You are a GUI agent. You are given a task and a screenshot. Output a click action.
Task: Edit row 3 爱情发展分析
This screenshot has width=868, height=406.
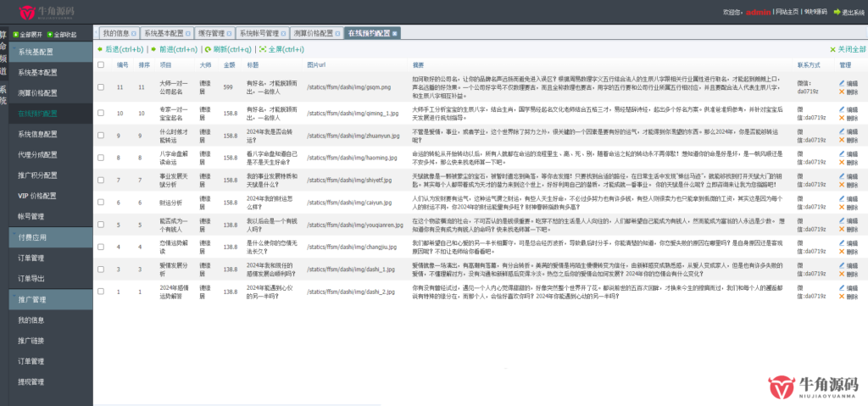click(848, 265)
